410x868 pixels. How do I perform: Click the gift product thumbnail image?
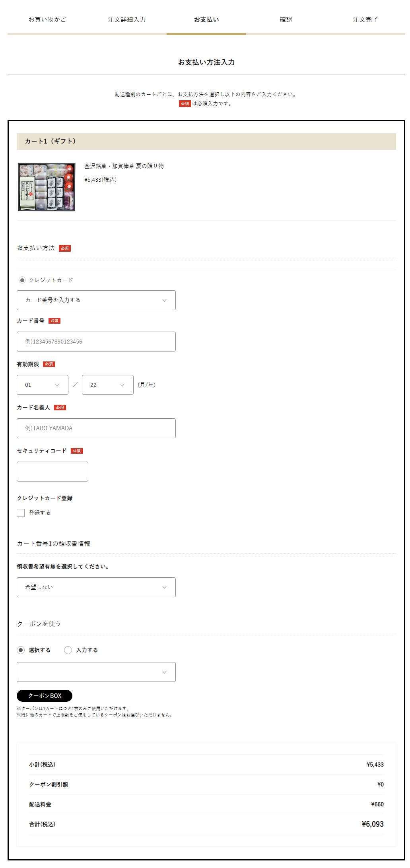click(47, 187)
